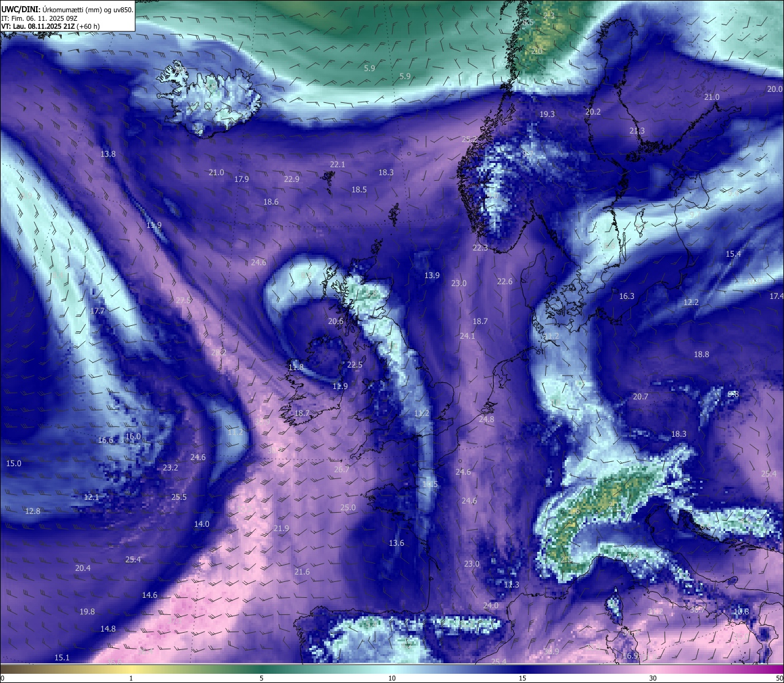Click the 16.3 value over the Baltic
Image resolution: width=784 pixels, height=683 pixels.
[x=627, y=296]
